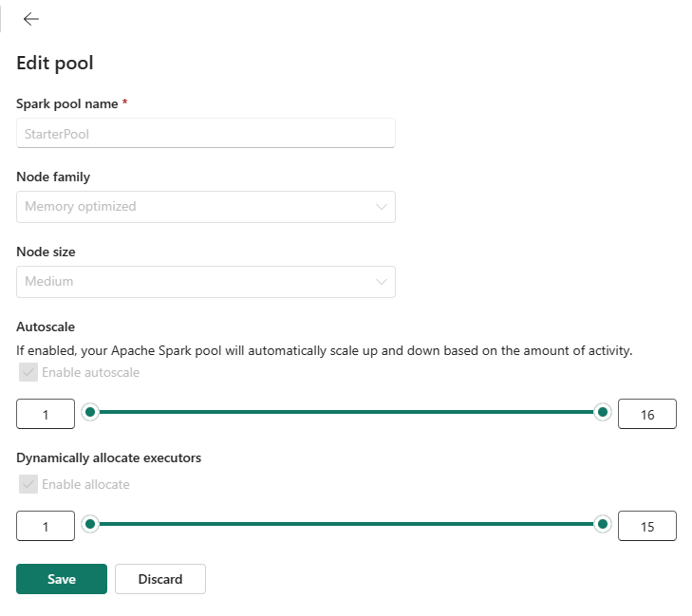
Task: Click the autoscale minimum slider handle
Action: point(90,412)
